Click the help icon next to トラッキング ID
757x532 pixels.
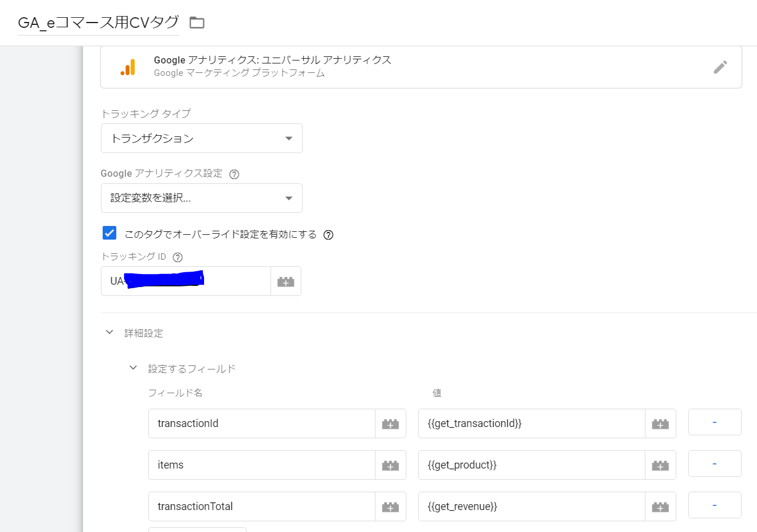click(x=177, y=257)
